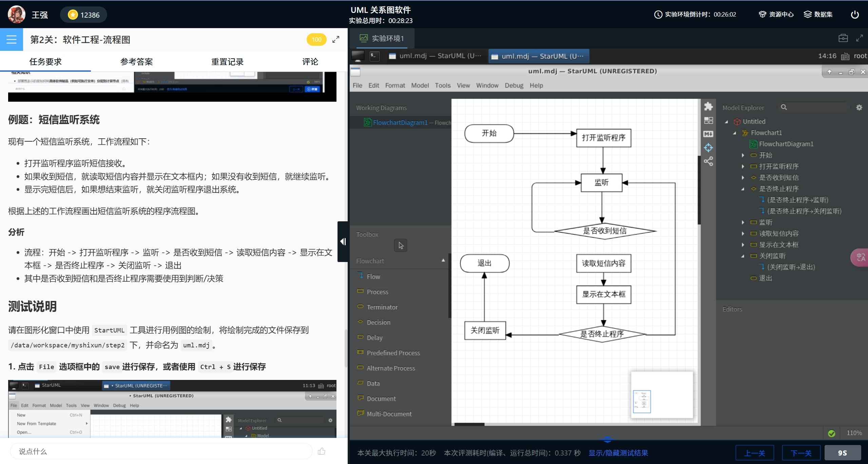Open the Markdown documentation sidebar icon

point(708,134)
